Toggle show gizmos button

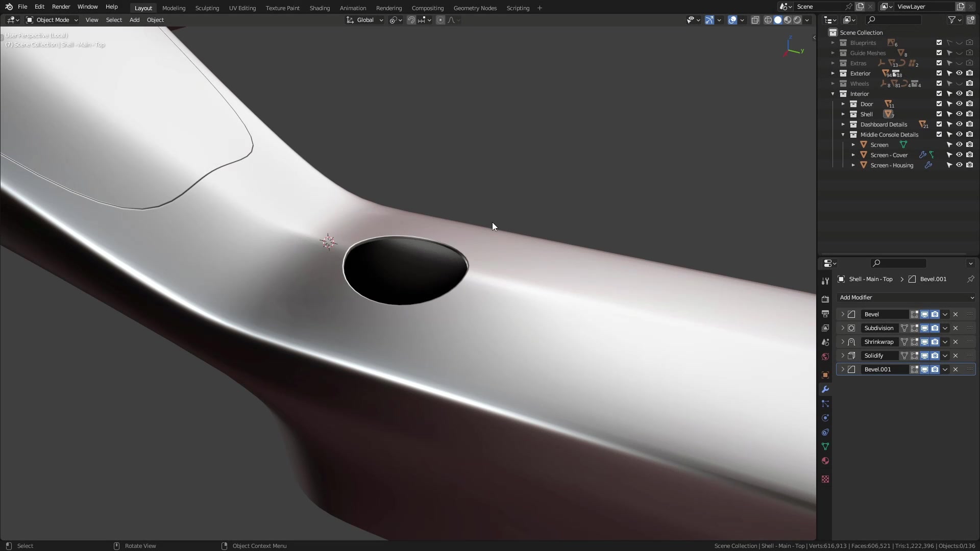point(709,20)
